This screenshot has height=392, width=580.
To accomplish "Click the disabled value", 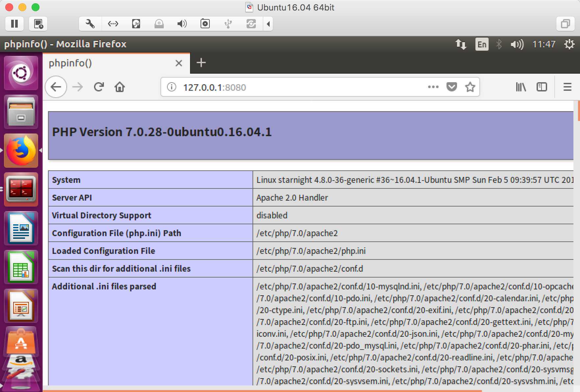I will (x=272, y=215).
